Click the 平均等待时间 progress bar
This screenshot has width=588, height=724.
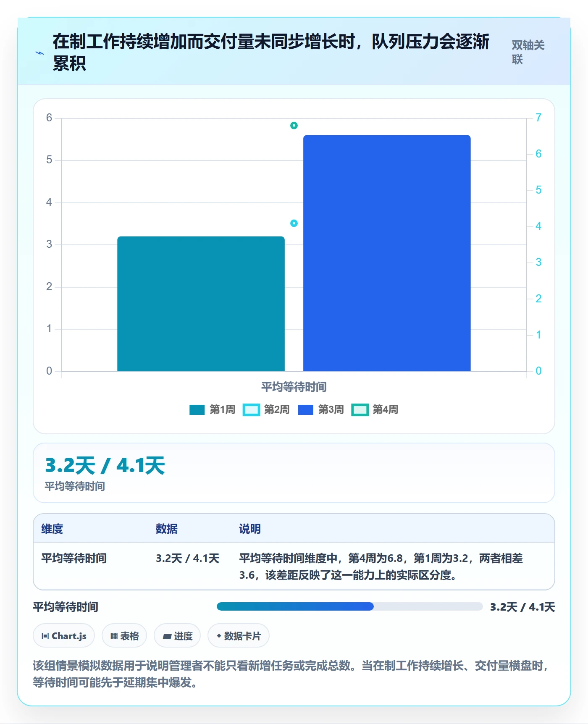coord(349,606)
